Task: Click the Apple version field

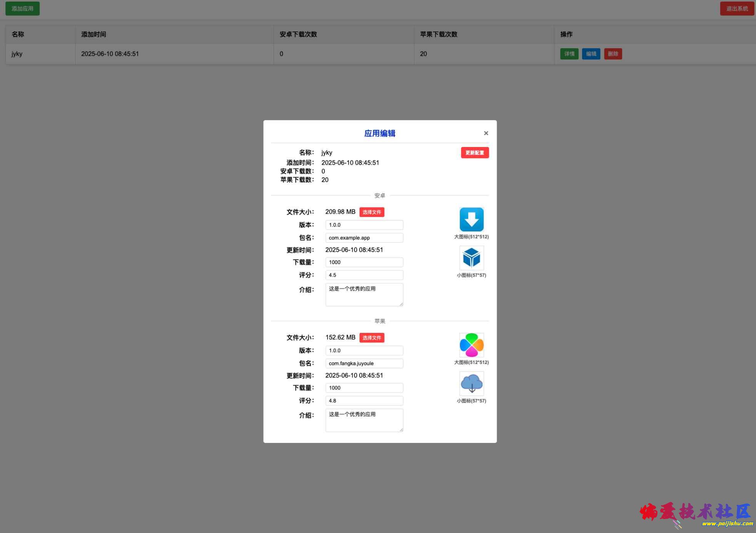Action: click(364, 351)
